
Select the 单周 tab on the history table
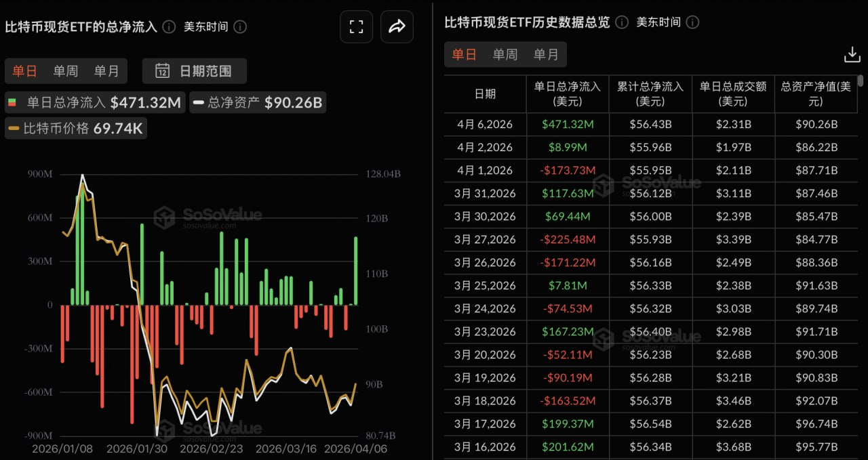click(505, 54)
